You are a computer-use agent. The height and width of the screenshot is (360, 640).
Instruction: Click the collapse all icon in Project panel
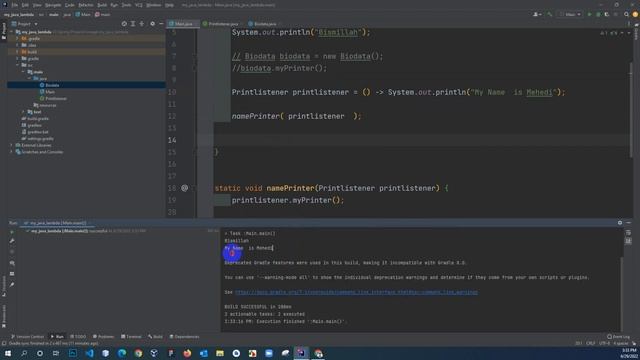point(142,24)
